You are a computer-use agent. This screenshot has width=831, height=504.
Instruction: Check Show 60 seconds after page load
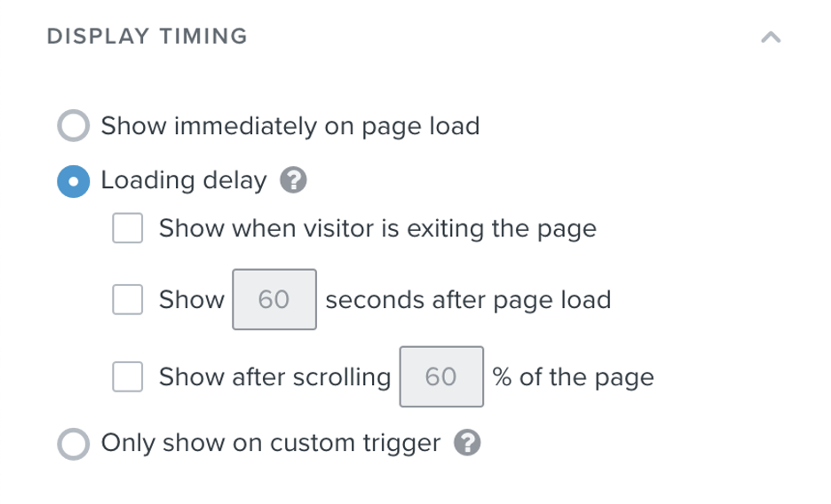(x=127, y=299)
